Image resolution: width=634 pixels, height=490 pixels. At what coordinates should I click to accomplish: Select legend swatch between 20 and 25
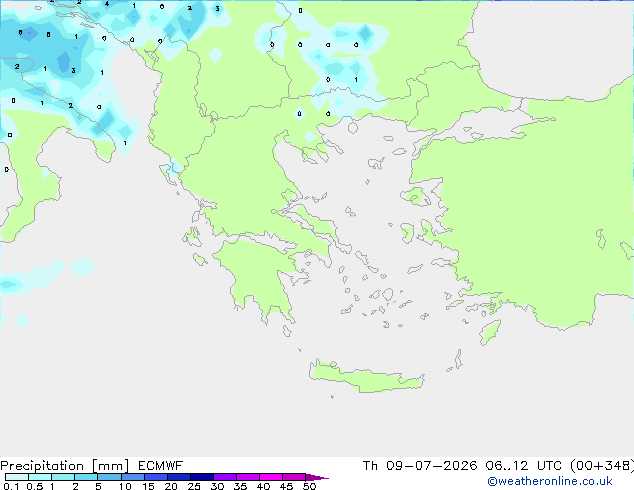[x=178, y=477]
